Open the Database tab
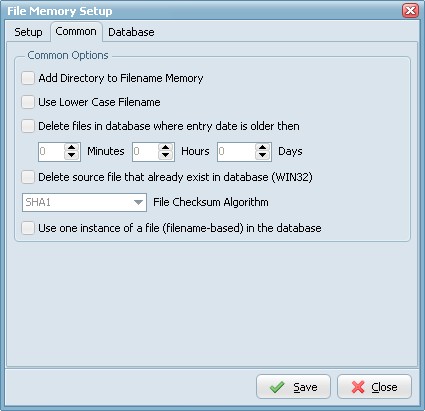 [131, 32]
